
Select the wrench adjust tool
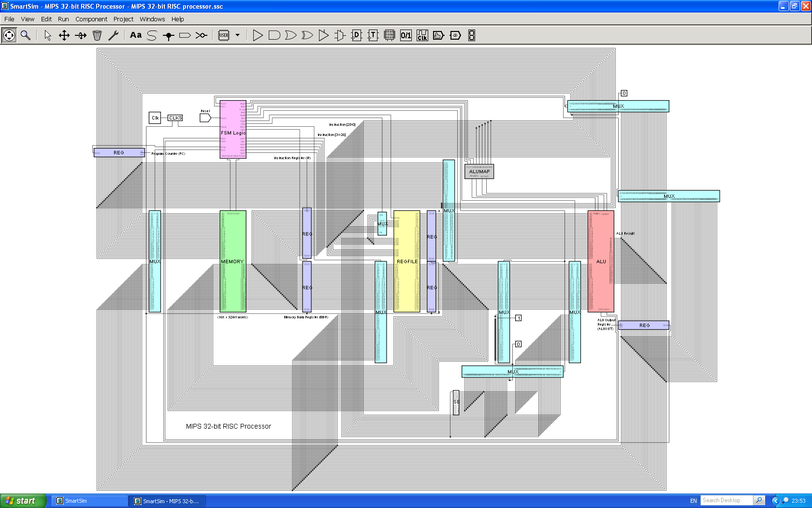pyautogui.click(x=114, y=35)
